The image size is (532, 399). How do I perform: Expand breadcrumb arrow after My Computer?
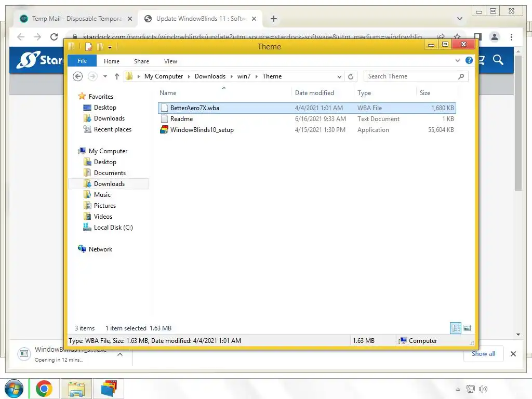[x=189, y=76]
